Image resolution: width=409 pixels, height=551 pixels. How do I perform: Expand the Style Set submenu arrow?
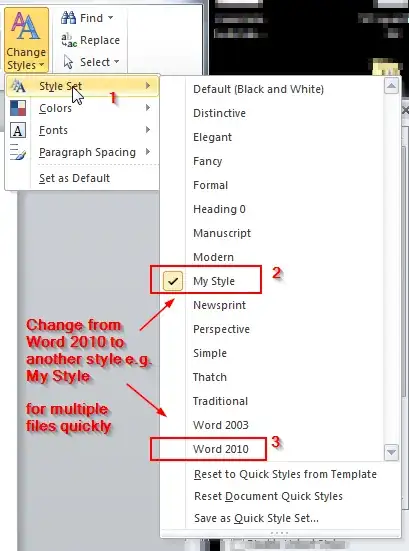click(148, 85)
